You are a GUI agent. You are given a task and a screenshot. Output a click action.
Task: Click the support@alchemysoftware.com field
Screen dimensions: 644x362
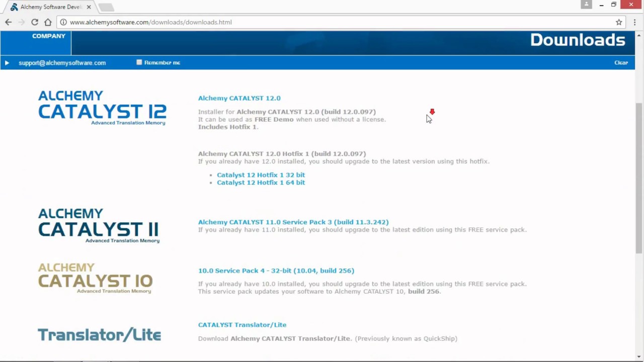point(62,63)
